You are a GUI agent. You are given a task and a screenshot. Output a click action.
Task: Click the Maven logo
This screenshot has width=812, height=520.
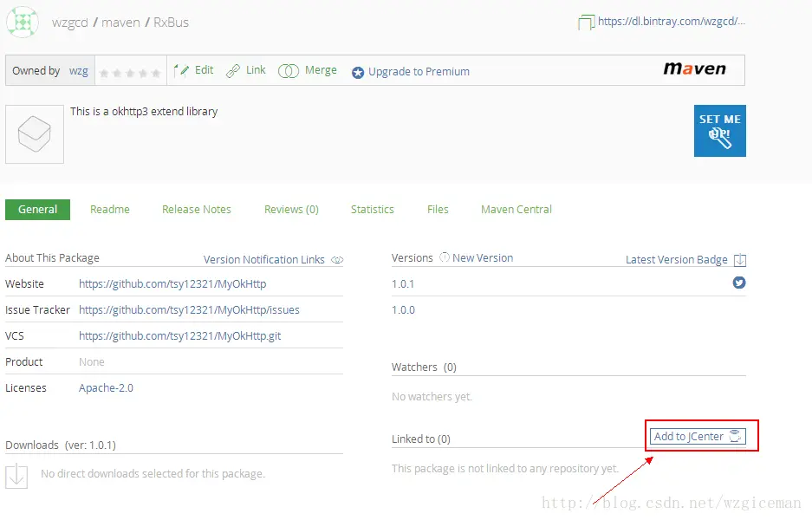coord(694,68)
